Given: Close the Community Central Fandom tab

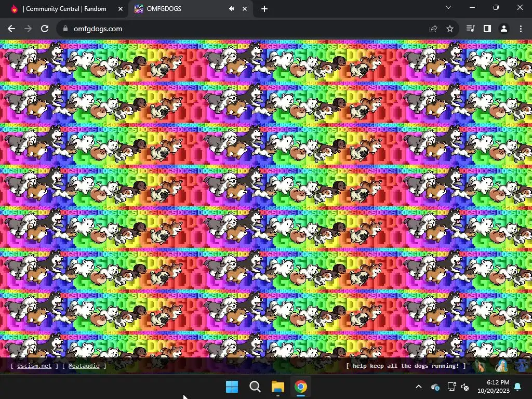Looking at the screenshot, I should pyautogui.click(x=121, y=9).
